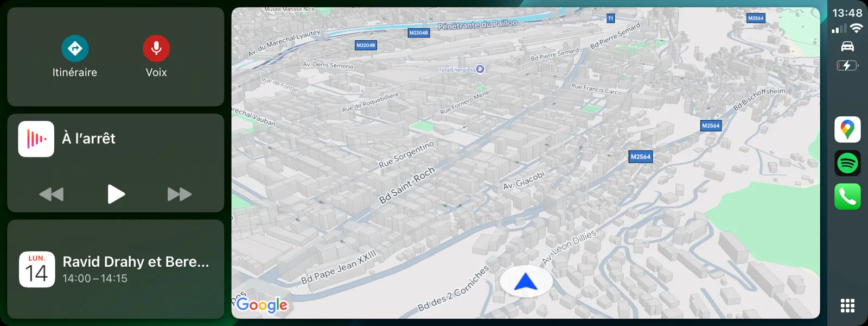This screenshot has height=326, width=868.
Task: Tap the battery charging indicator
Action: click(x=847, y=66)
